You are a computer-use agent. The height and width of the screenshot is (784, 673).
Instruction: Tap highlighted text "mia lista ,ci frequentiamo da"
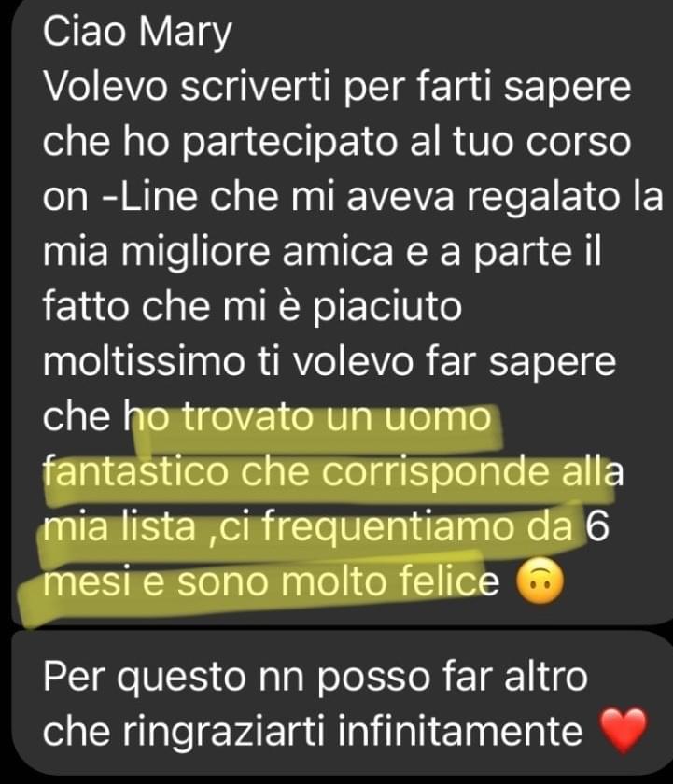(x=308, y=527)
